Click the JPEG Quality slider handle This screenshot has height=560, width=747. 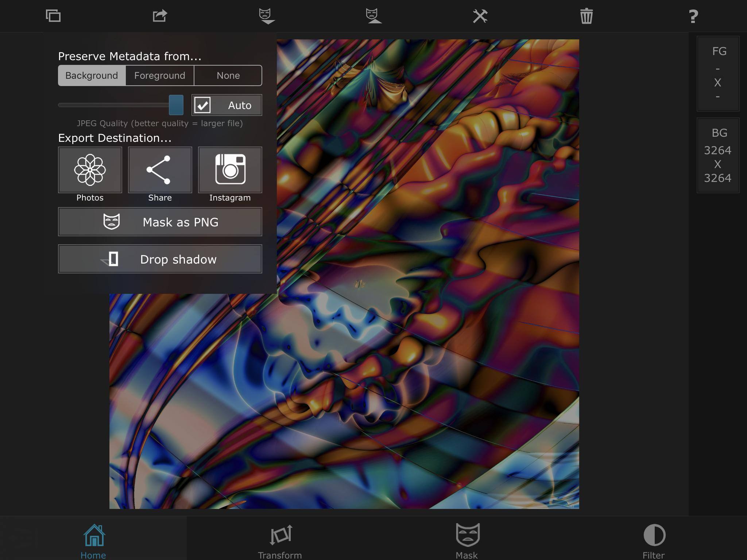click(x=176, y=105)
